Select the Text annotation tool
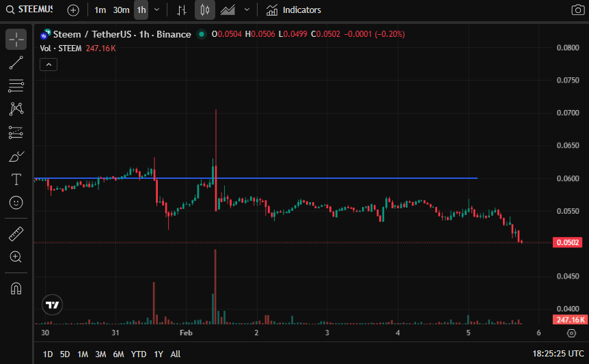 click(16, 180)
